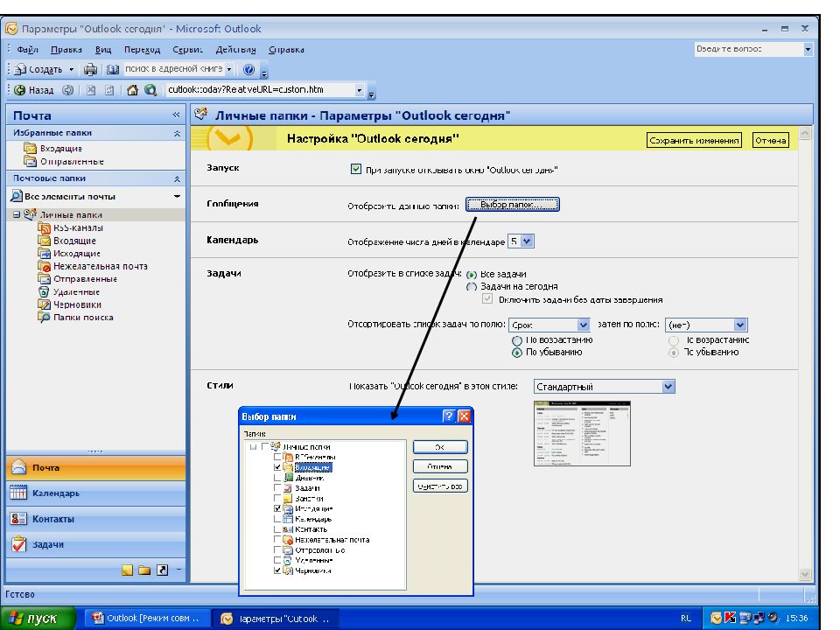Collapse Избранные папки section
The width and height of the screenshot is (840, 630).
click(177, 133)
